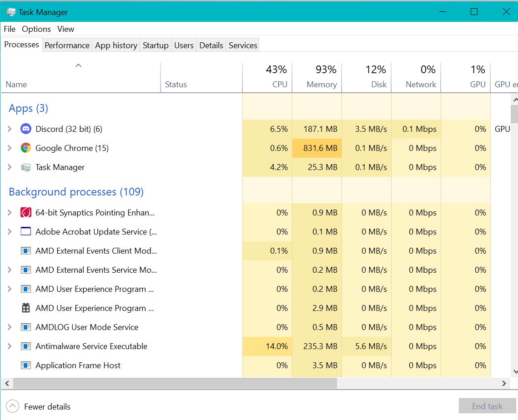Click the AMD External Events Client Module icon
This screenshot has height=420, width=518.
pyautogui.click(x=26, y=250)
